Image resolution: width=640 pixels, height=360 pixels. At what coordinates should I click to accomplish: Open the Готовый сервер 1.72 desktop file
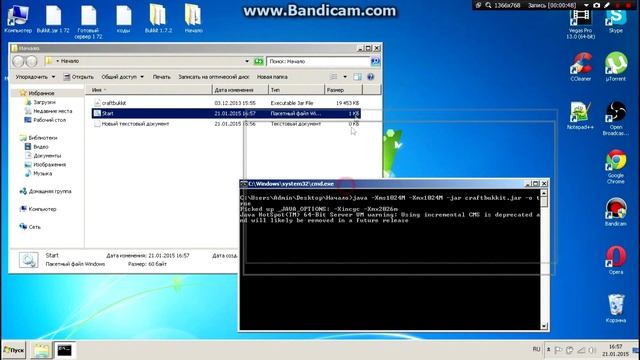pyautogui.click(x=88, y=21)
